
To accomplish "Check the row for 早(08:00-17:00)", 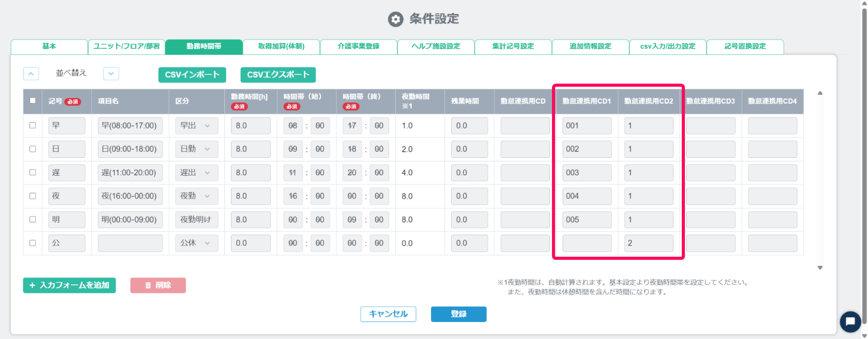I will click(33, 126).
